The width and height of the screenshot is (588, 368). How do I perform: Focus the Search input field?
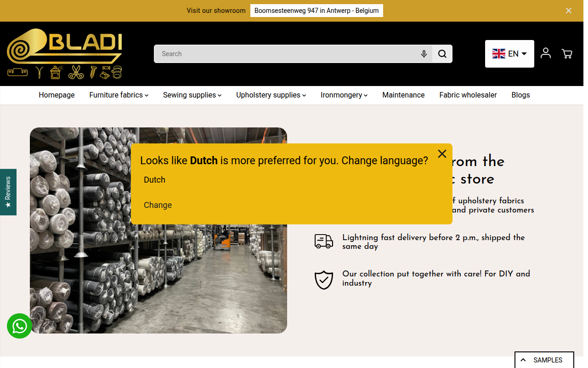point(285,54)
